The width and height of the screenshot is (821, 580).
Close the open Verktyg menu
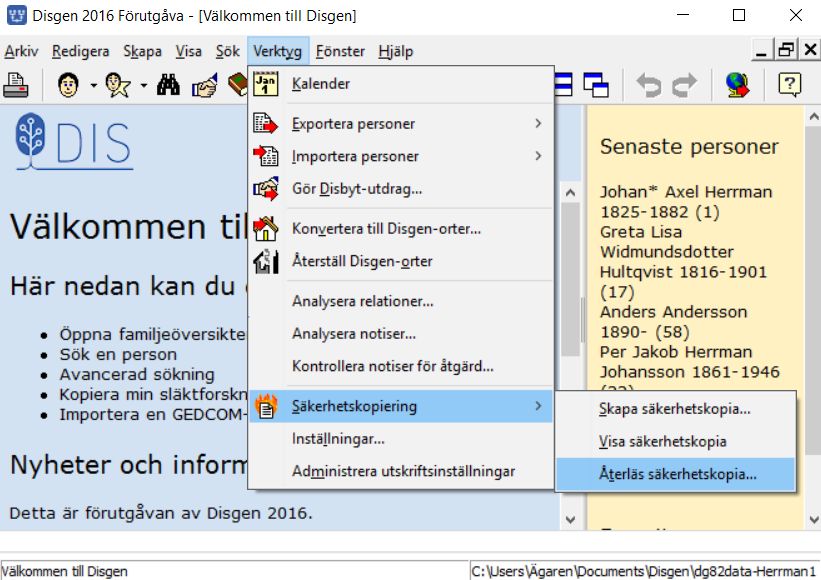[278, 51]
